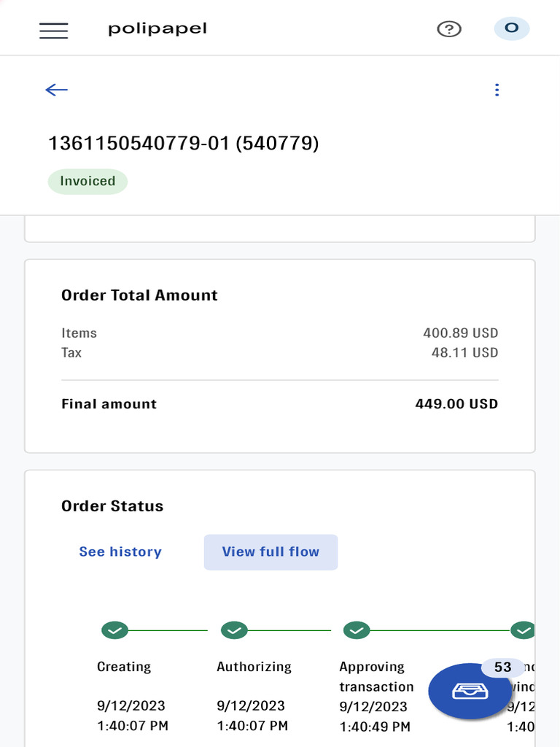Click the order number 1361150540779-01 title
560x747 pixels.
[183, 143]
